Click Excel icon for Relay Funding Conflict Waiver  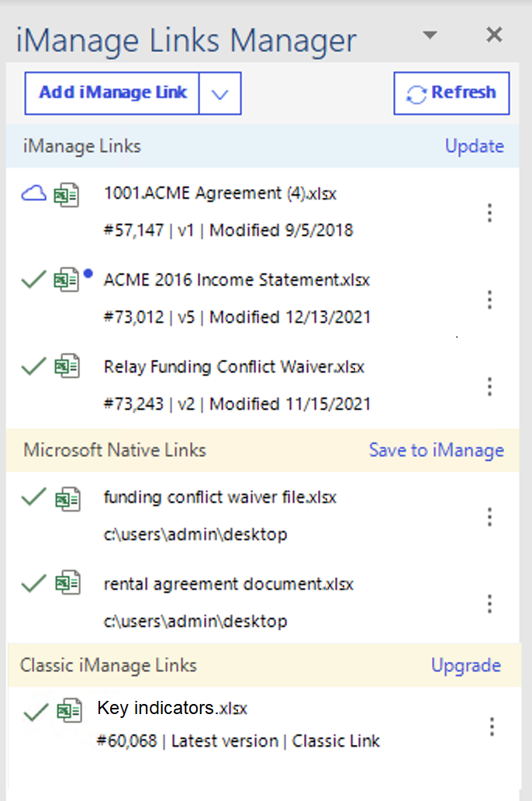pyautogui.click(x=67, y=367)
